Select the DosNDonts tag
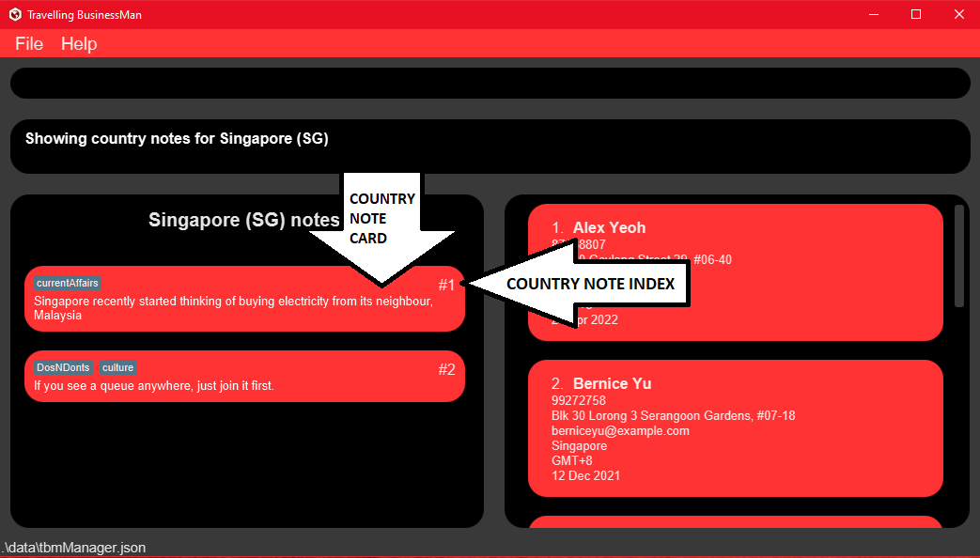The image size is (980, 558). tap(63, 367)
